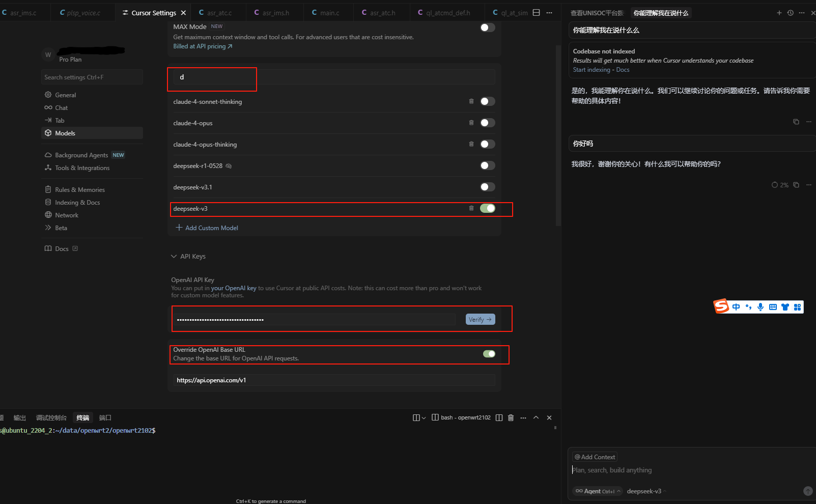Enable deepseek-r1-0528 model toggle

coord(487,165)
